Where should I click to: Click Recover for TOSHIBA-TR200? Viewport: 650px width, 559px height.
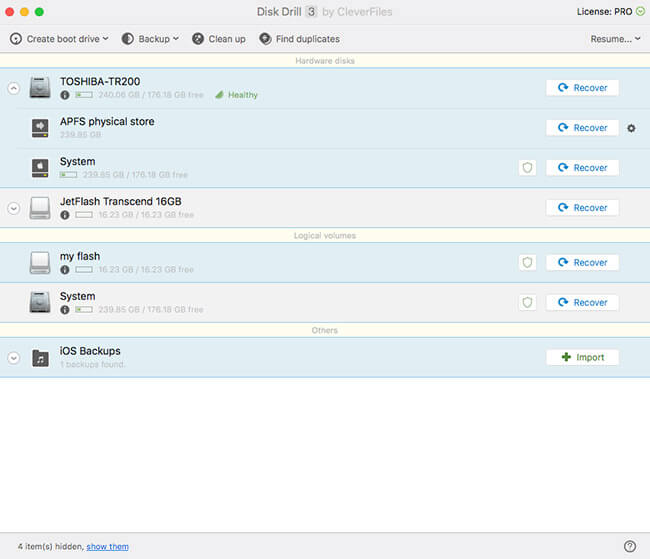click(x=582, y=88)
